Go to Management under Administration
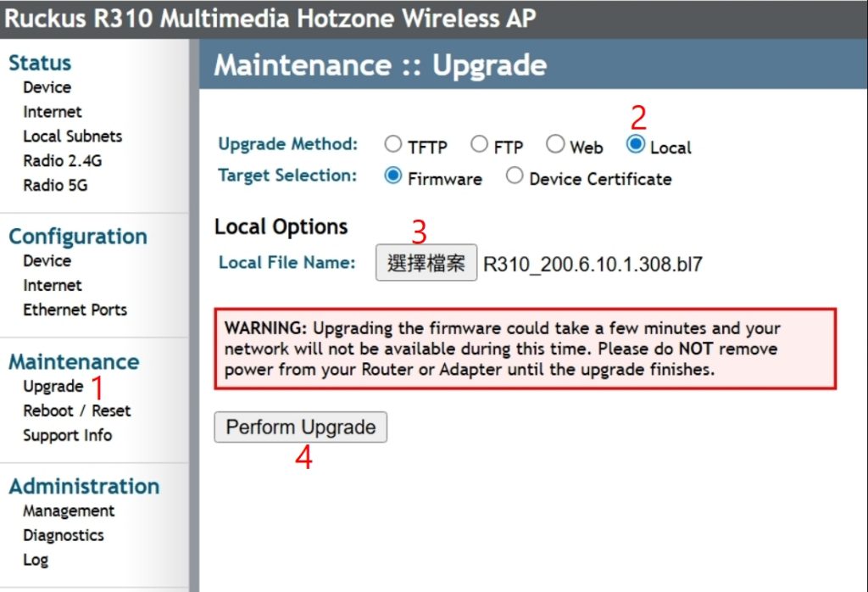The image size is (868, 592). coord(68,511)
